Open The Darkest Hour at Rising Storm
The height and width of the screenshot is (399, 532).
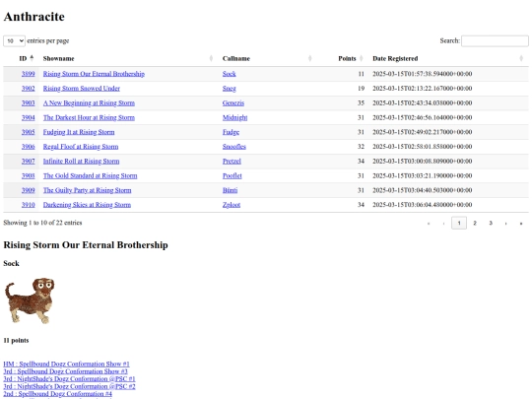pos(89,118)
